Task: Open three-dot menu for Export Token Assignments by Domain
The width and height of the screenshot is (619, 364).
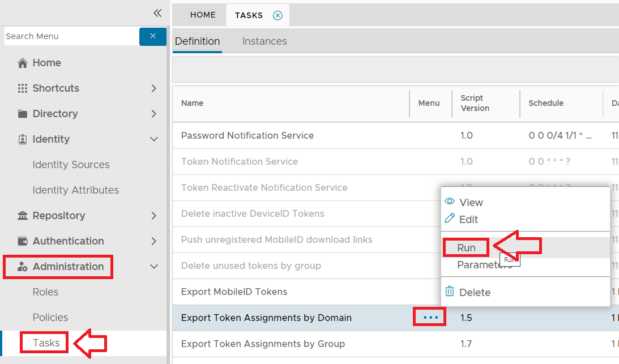Action: coord(430,318)
